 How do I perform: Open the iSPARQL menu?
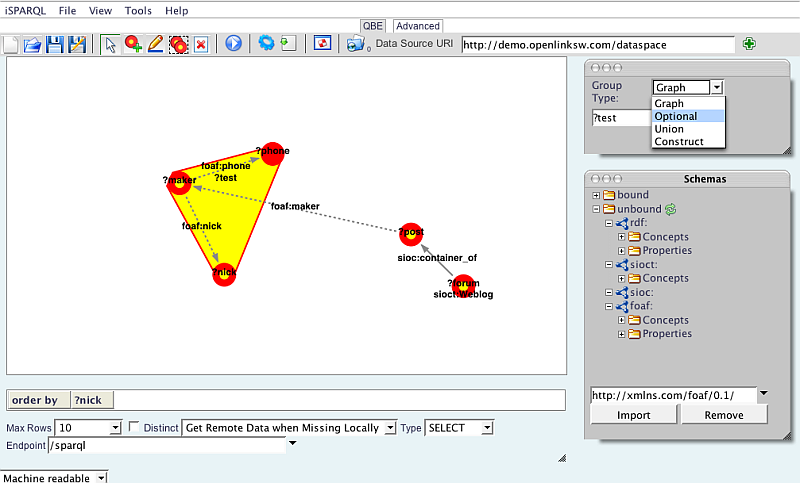pos(26,10)
